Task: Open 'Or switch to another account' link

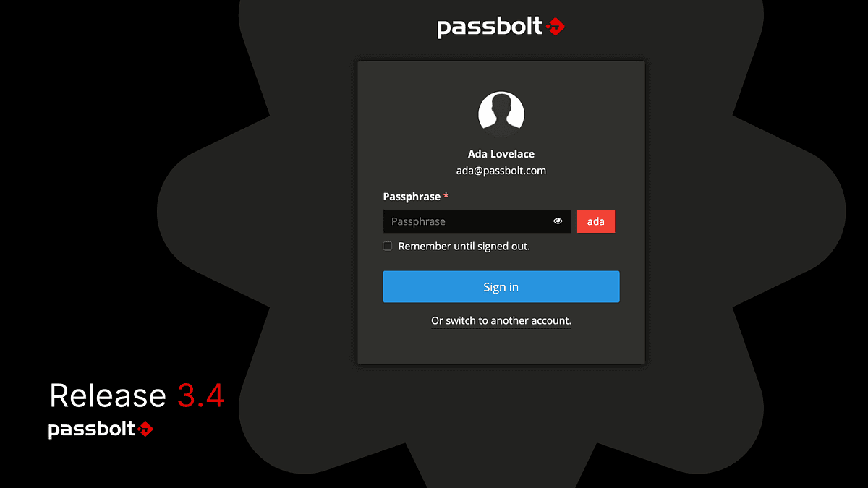Action: [x=501, y=320]
